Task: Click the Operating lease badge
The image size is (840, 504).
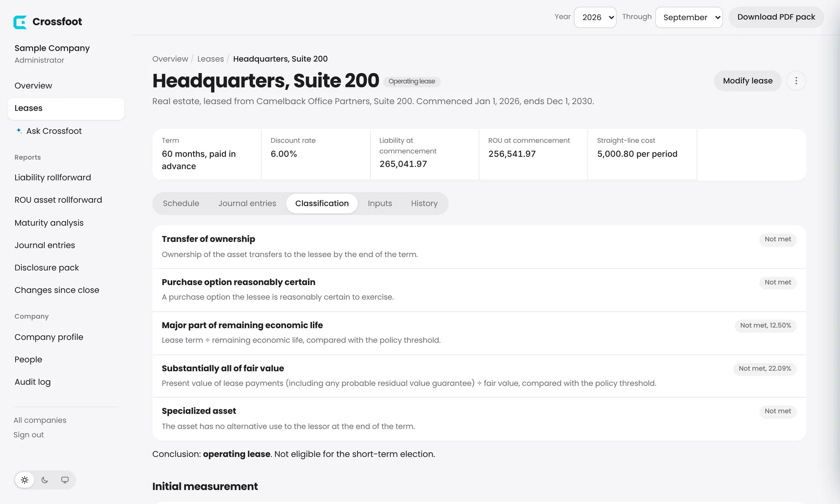Action: (x=412, y=81)
